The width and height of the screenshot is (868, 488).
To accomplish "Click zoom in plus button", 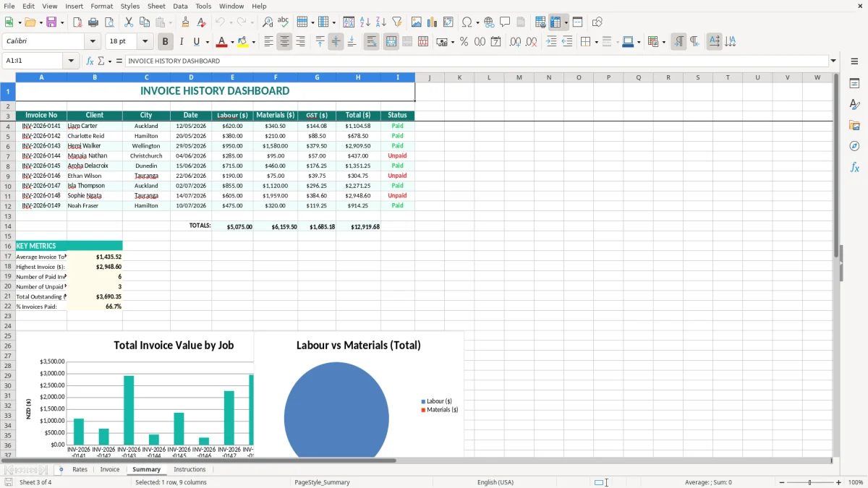I will 838,482.
